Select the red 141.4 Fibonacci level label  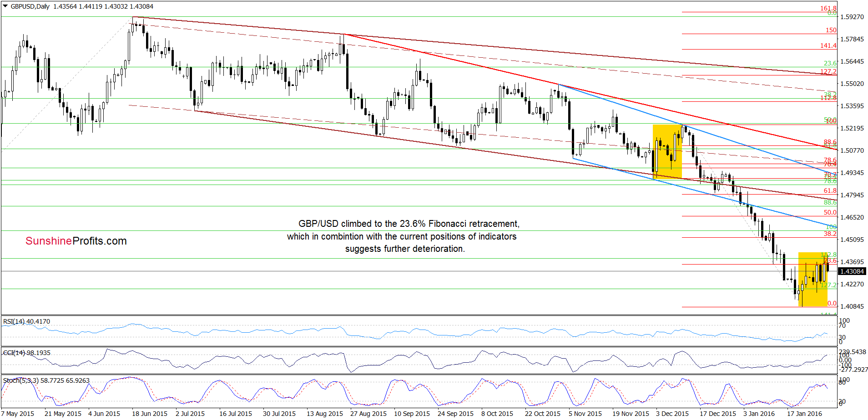coord(828,45)
